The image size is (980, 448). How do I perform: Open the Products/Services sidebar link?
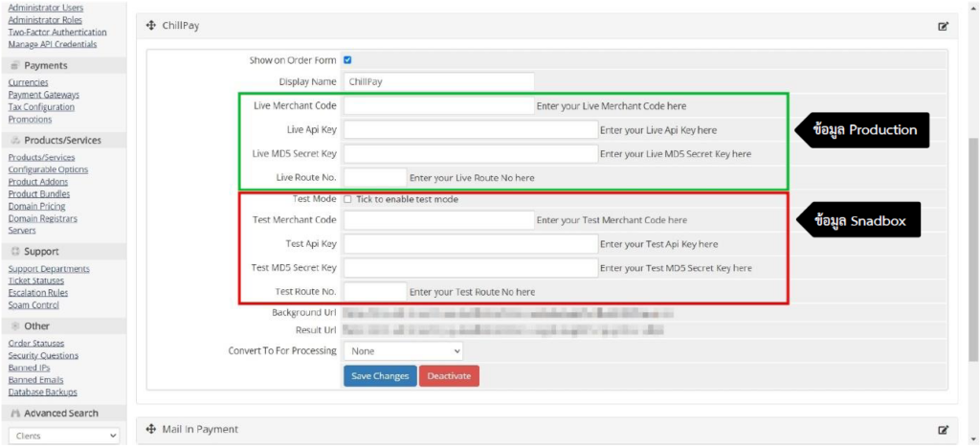coord(41,157)
